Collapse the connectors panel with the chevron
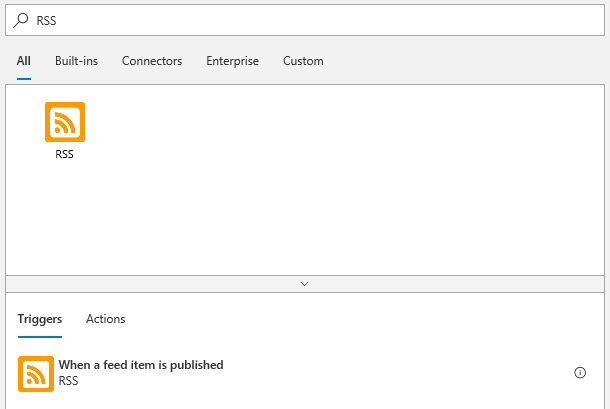Screen dimensions: 610x409 click(x=305, y=284)
